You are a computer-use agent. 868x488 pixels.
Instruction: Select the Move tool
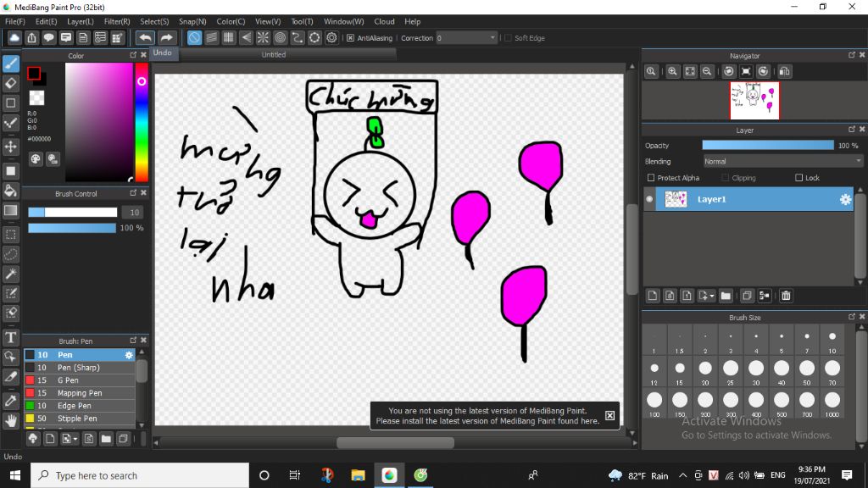pyautogui.click(x=11, y=147)
